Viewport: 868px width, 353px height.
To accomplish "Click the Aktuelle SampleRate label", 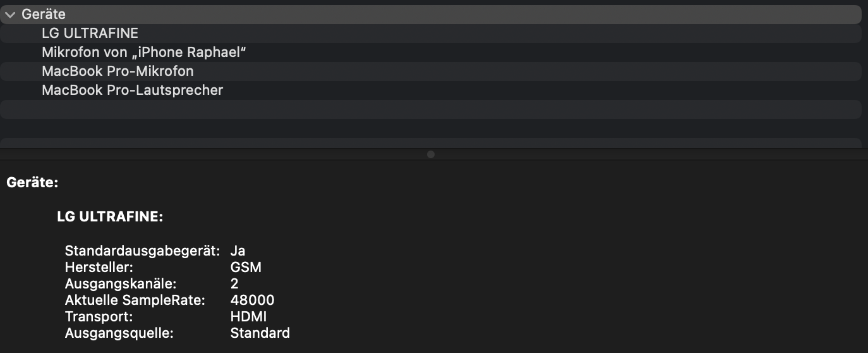I will point(135,300).
